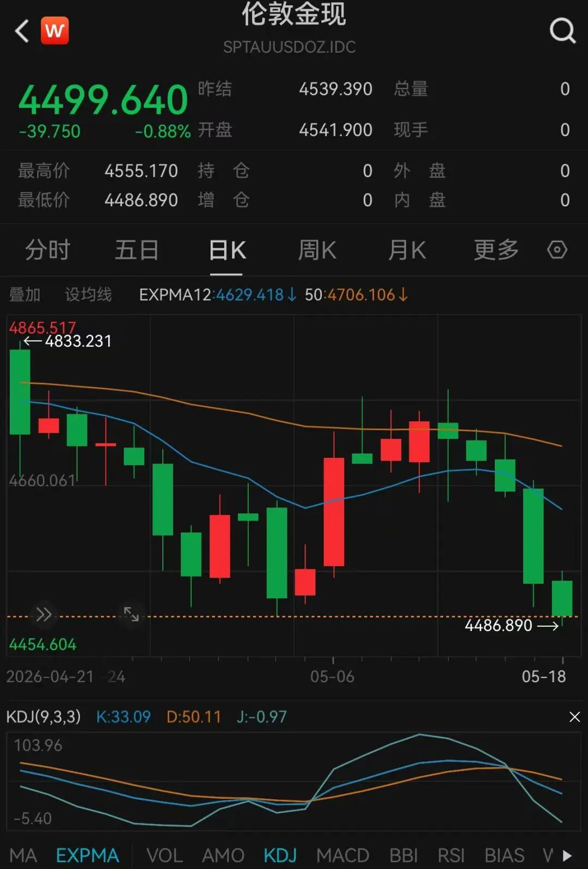Select the MACD sub-indicator
This screenshot has height=869, width=588.
coord(343,855)
